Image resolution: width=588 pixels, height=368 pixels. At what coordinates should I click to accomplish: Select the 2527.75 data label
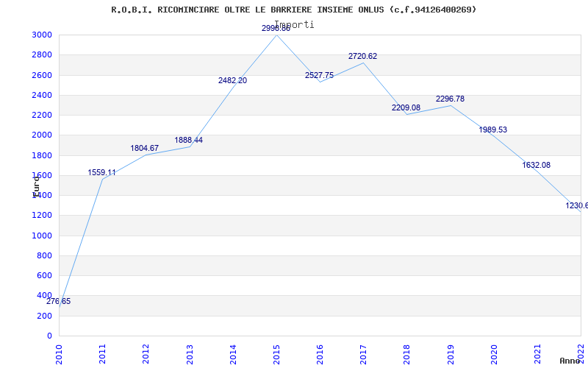pyautogui.click(x=319, y=75)
